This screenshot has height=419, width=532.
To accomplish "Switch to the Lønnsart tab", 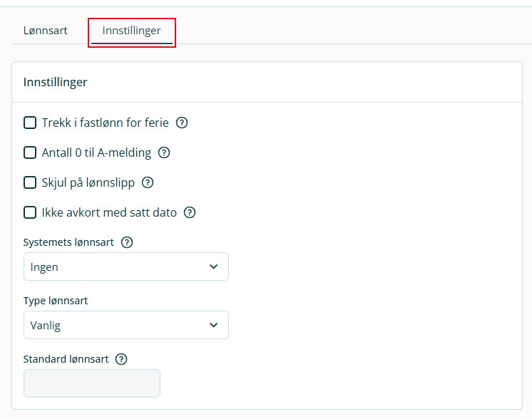I will coord(46,31).
